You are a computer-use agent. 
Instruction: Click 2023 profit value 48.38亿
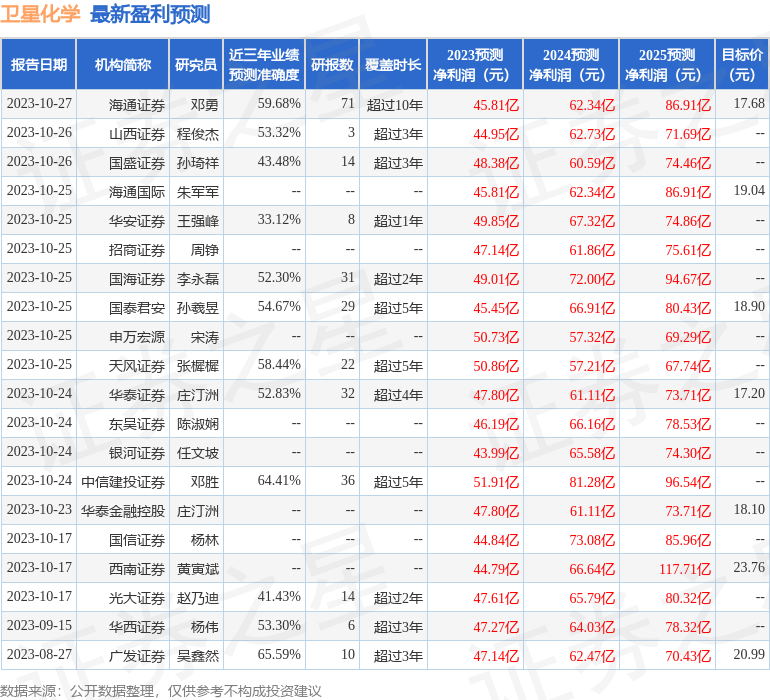[x=496, y=163]
